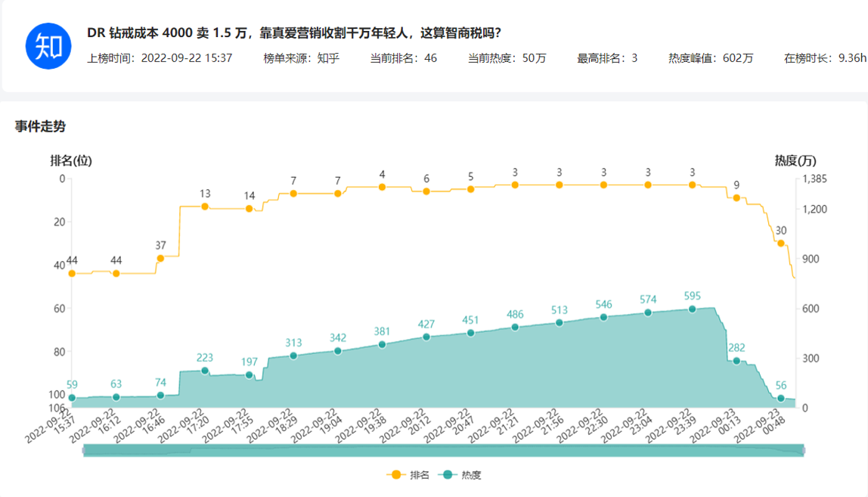This screenshot has width=868, height=497.
Task: Click the rank data point 30
Action: click(781, 243)
